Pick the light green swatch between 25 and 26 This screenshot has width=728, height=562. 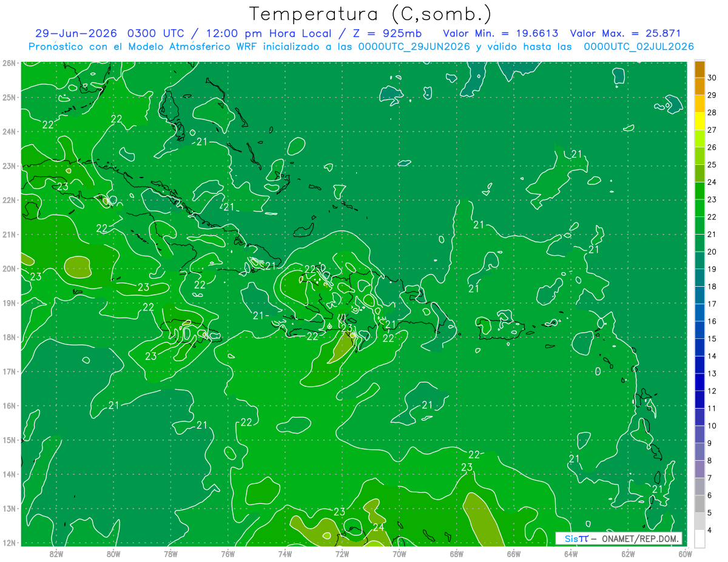(699, 156)
